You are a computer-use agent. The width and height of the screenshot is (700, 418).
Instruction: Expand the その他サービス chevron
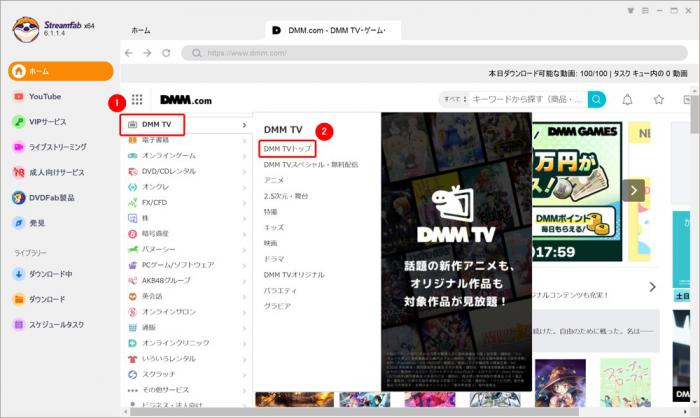pos(244,391)
